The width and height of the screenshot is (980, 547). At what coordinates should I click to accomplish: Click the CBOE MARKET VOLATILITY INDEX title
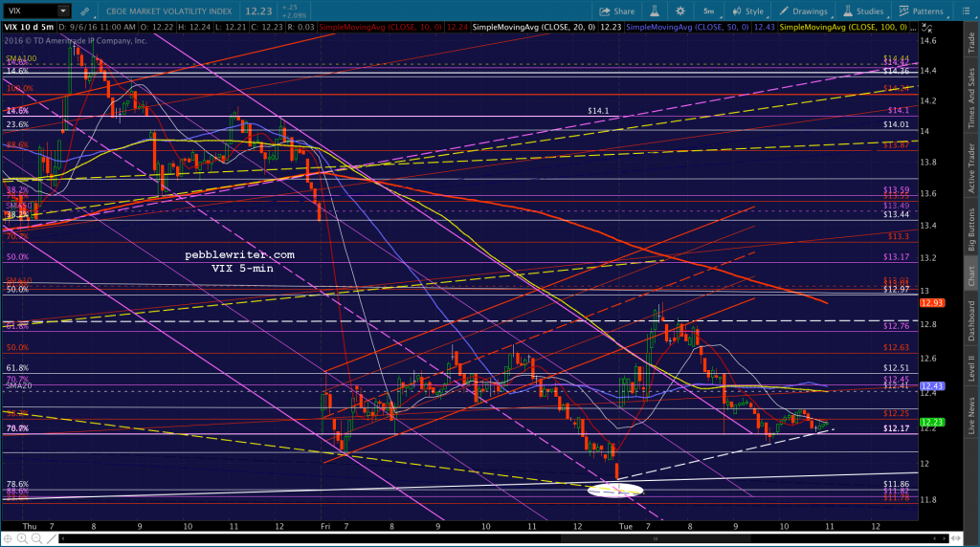tap(168, 11)
